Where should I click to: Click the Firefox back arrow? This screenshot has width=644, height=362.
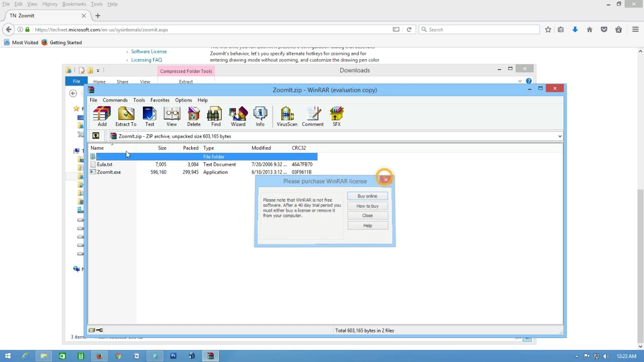point(9,30)
